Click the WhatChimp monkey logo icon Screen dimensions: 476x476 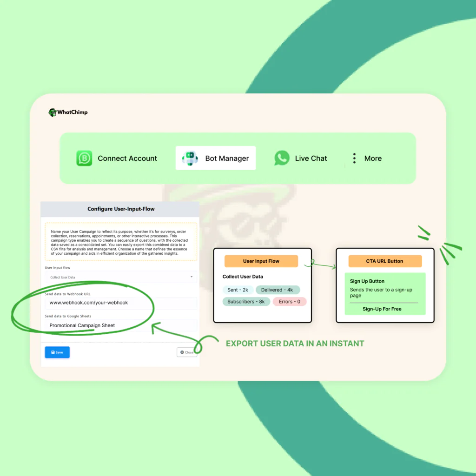(52, 112)
